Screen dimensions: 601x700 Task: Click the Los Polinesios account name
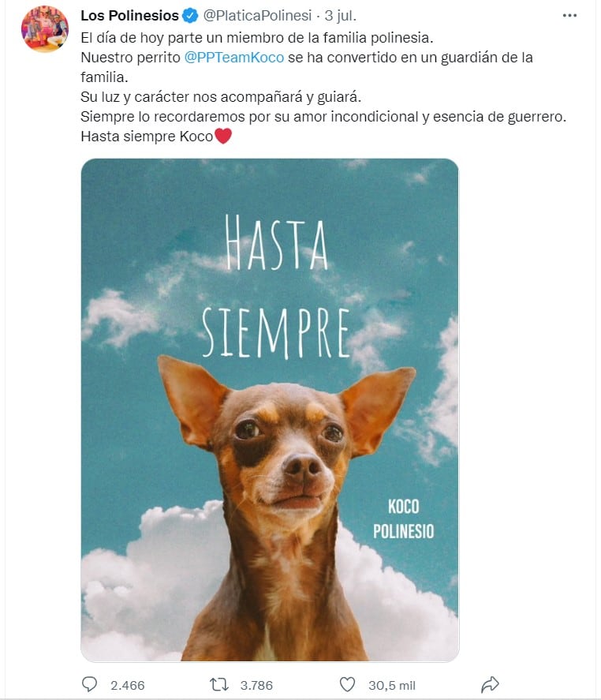(x=130, y=16)
